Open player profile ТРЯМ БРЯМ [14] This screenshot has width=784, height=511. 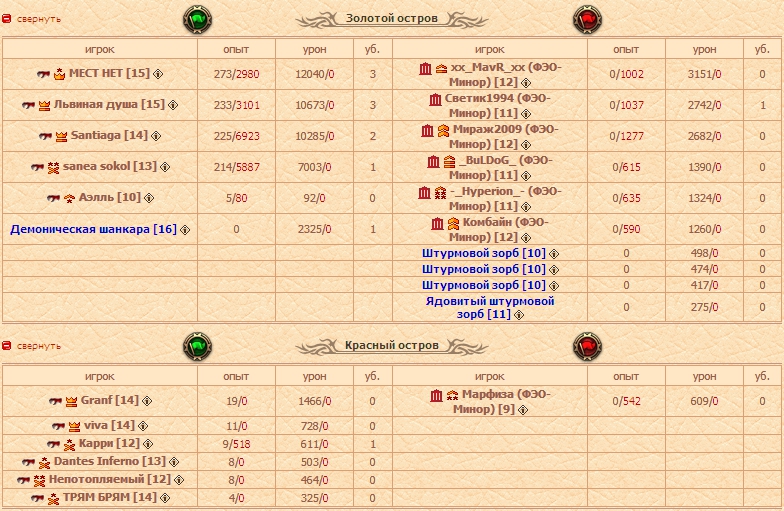[x=110, y=497]
